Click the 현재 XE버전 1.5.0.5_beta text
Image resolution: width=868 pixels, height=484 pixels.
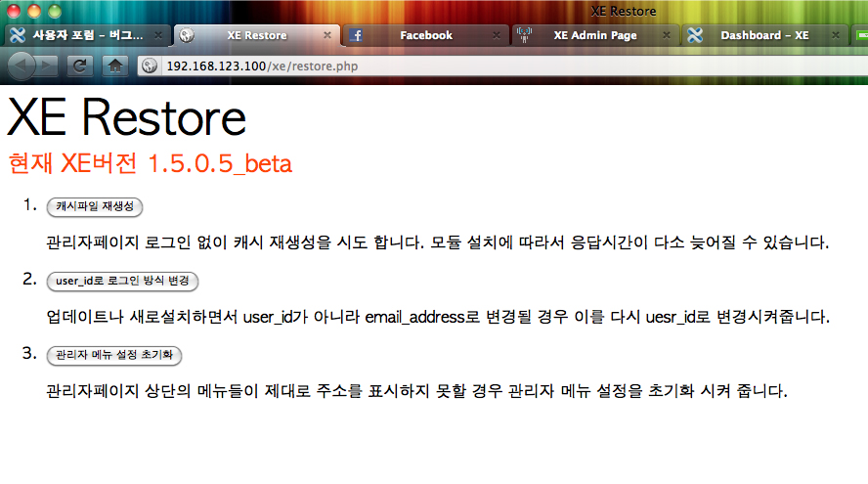pyautogui.click(x=150, y=163)
